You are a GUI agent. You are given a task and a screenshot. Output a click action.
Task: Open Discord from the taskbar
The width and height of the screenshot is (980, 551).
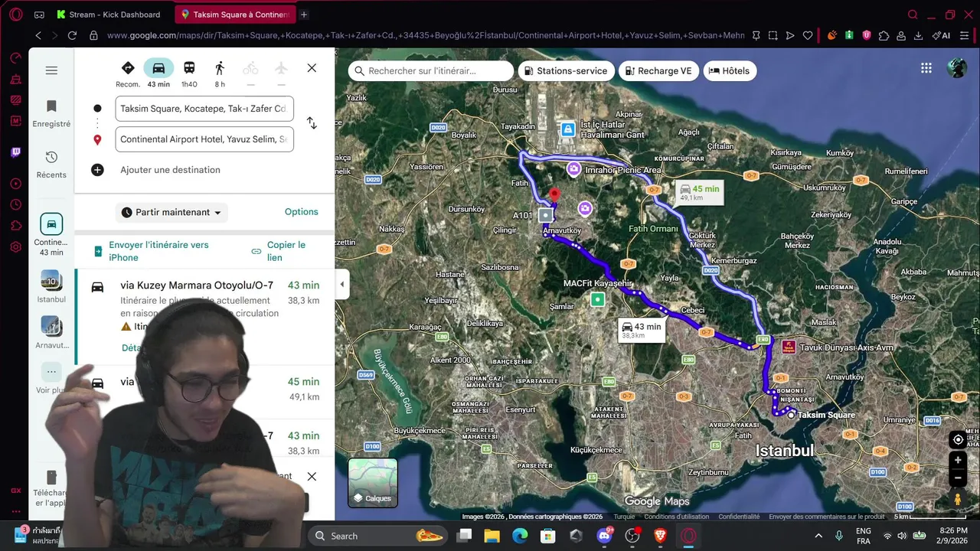[604, 536]
